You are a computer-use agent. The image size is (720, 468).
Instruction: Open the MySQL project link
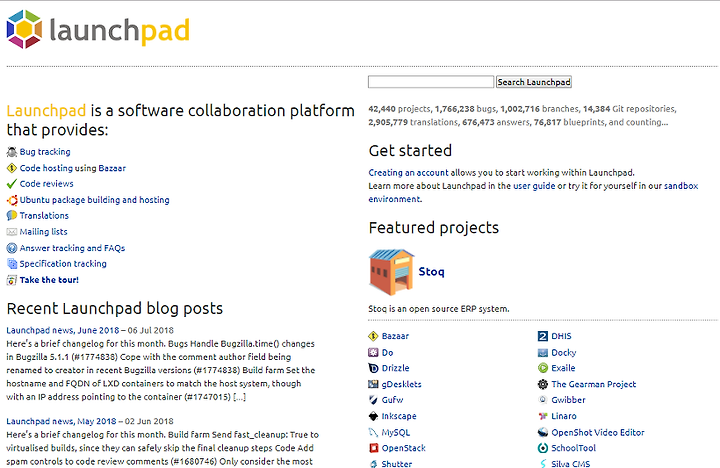(396, 432)
